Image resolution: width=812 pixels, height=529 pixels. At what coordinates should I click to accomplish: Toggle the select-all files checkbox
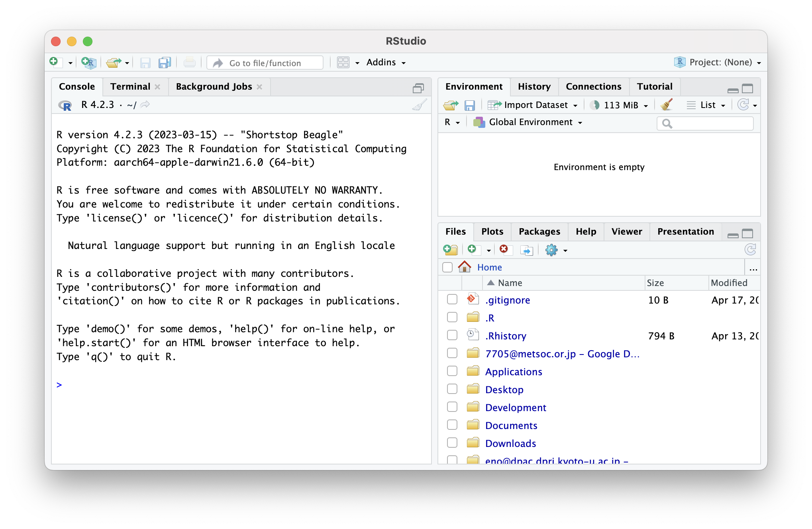pos(447,267)
